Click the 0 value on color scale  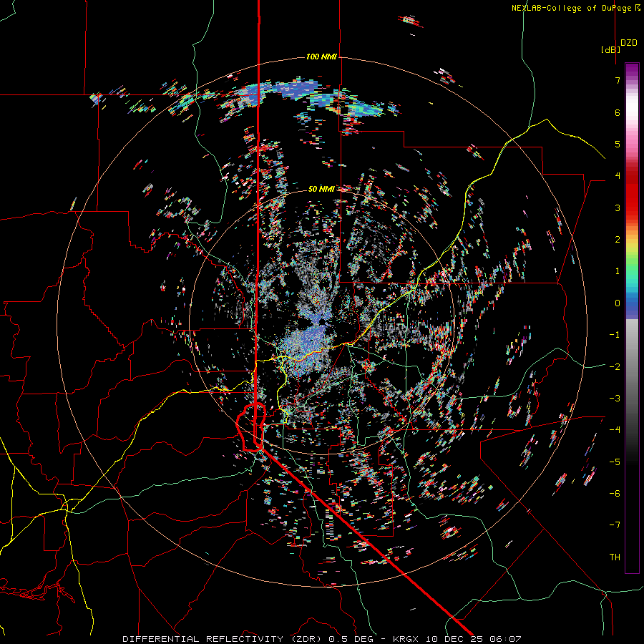618,303
